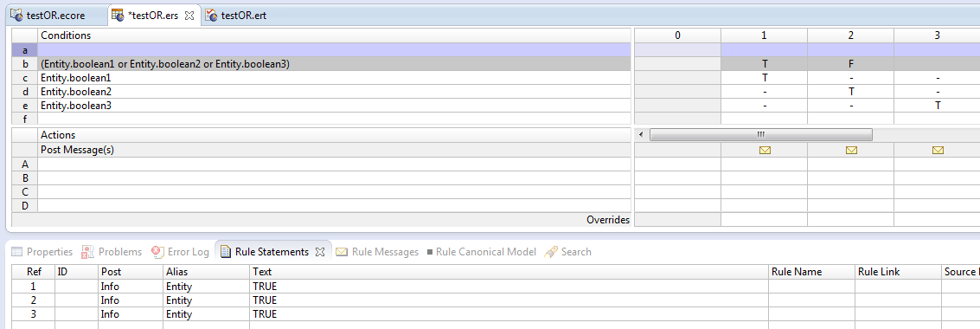Image resolution: width=980 pixels, height=329 pixels.
Task: Click the Alias column header
Action: pyautogui.click(x=206, y=272)
